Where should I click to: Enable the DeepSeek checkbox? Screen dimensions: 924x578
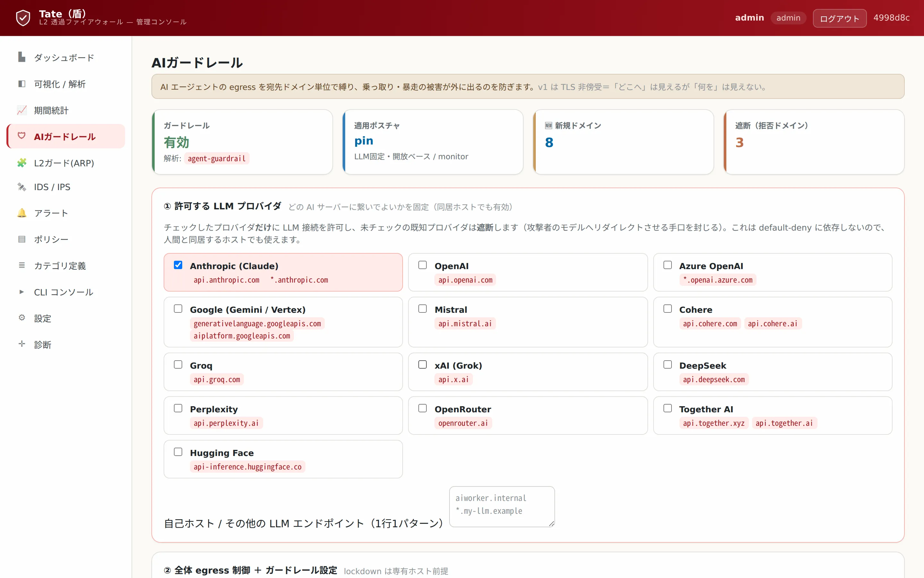pyautogui.click(x=667, y=364)
